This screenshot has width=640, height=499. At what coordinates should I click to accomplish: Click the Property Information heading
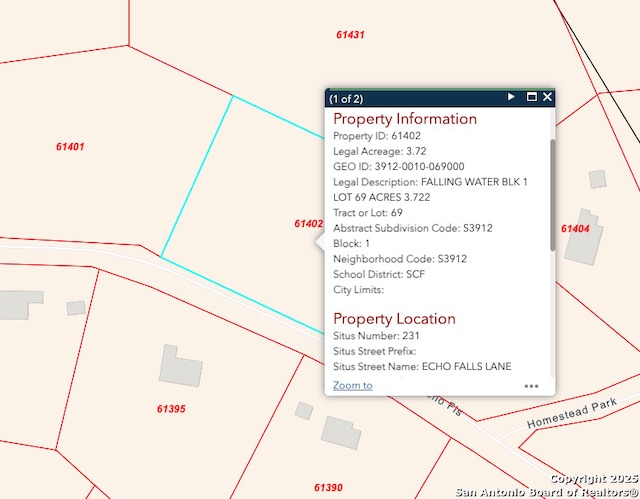(x=405, y=119)
